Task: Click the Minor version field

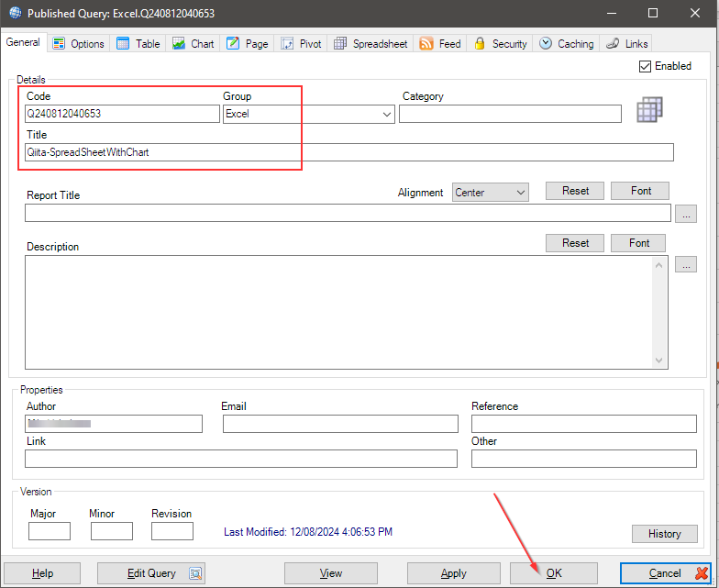Action: click(112, 531)
